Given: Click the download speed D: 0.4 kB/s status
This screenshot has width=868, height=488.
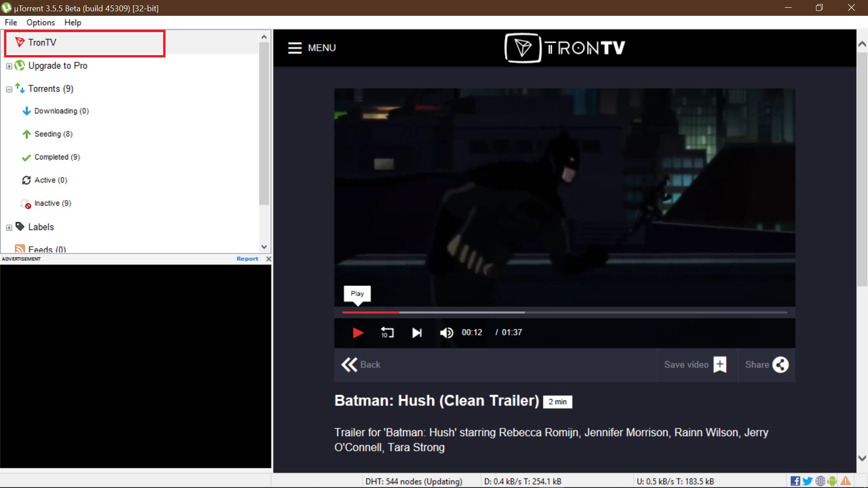Looking at the screenshot, I should pyautogui.click(x=523, y=482).
